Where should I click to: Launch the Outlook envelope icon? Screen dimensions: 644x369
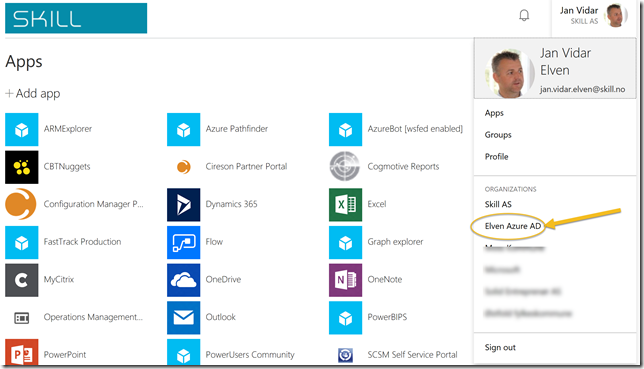[x=184, y=318]
